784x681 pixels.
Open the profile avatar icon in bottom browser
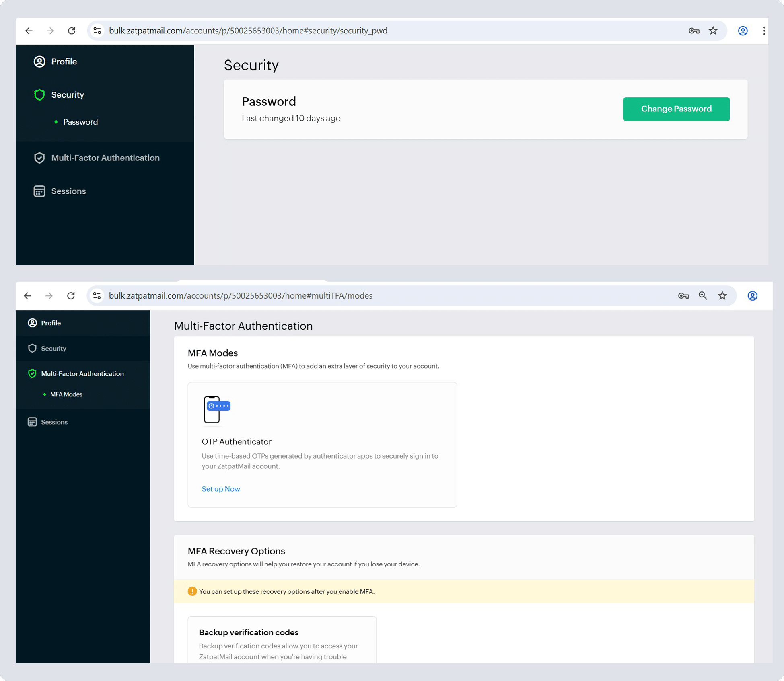[x=752, y=296]
